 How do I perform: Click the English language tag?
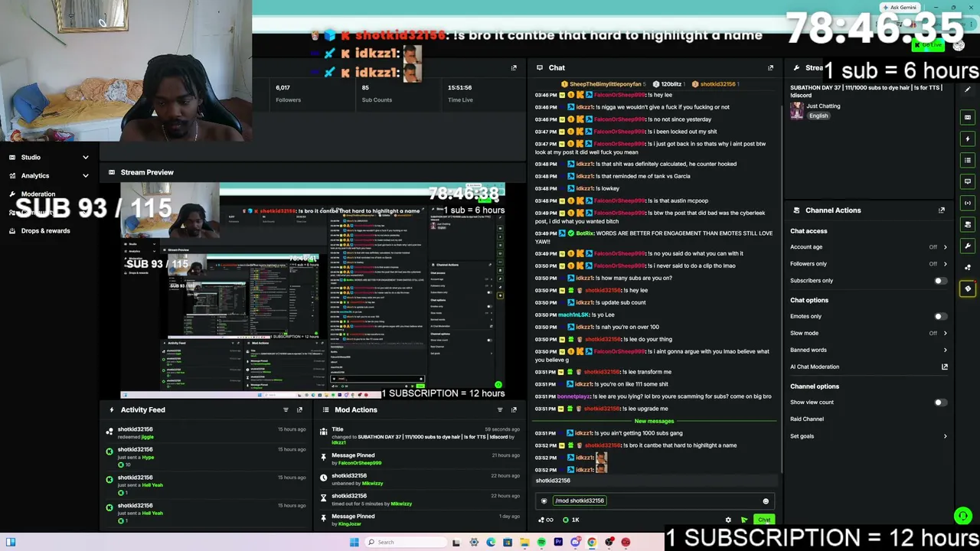[x=818, y=116]
